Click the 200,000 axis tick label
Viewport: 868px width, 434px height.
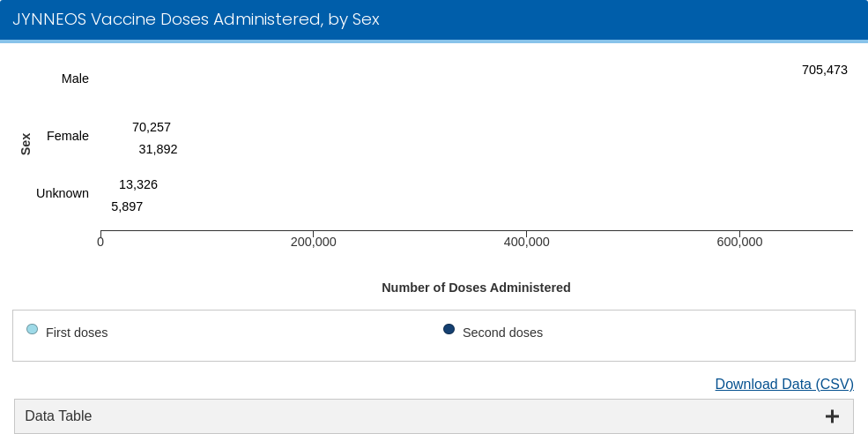[x=313, y=243]
